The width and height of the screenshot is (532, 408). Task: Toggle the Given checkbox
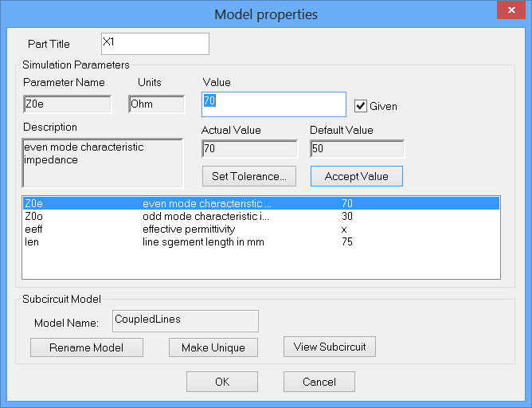(x=361, y=105)
